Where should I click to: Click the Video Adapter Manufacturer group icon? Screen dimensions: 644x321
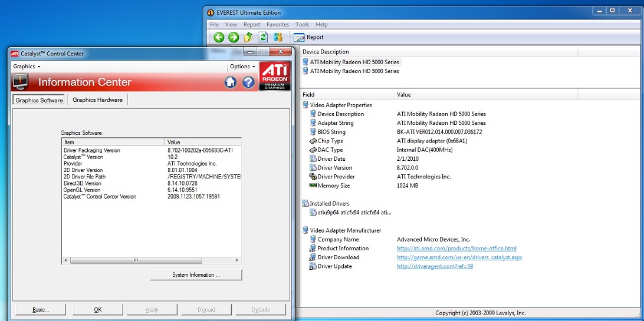305,230
